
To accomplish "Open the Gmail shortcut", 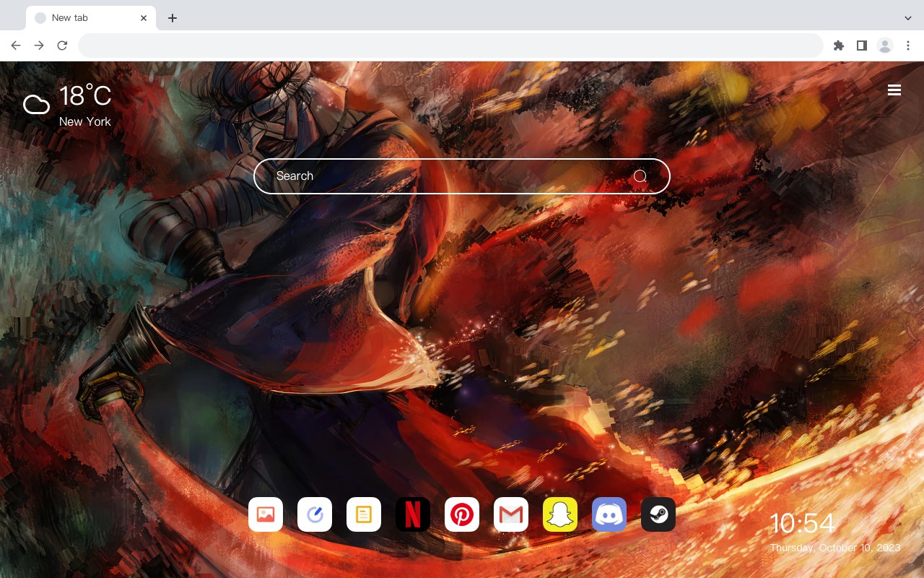I will click(x=511, y=514).
